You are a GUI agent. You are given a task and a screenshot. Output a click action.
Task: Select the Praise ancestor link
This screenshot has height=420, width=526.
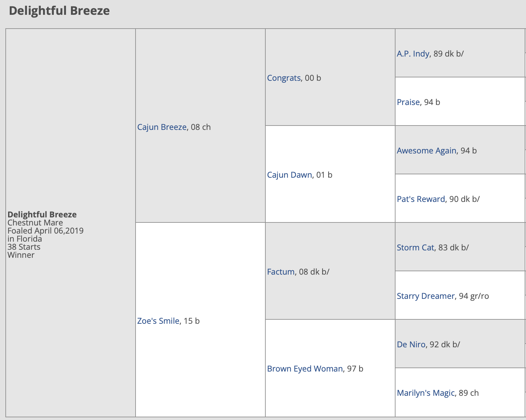point(408,102)
